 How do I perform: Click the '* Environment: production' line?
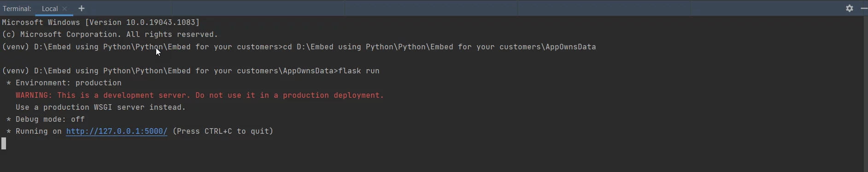pyautogui.click(x=64, y=83)
